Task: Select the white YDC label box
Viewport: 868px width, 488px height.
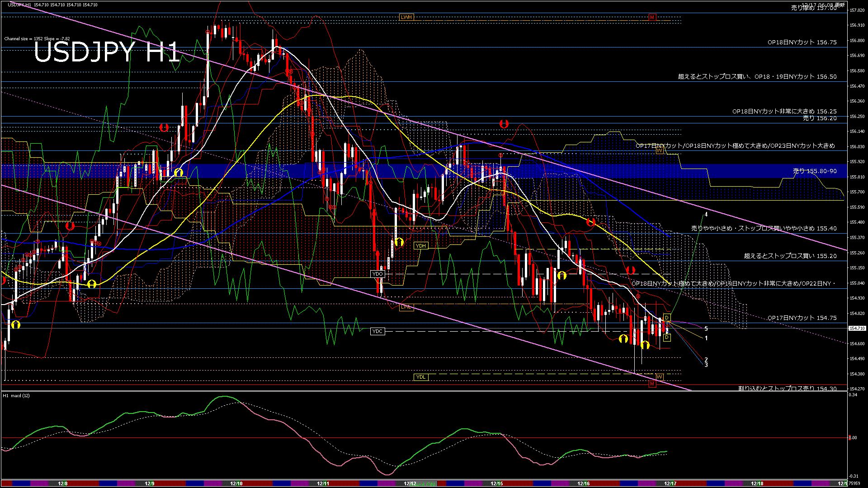Action: click(x=377, y=331)
